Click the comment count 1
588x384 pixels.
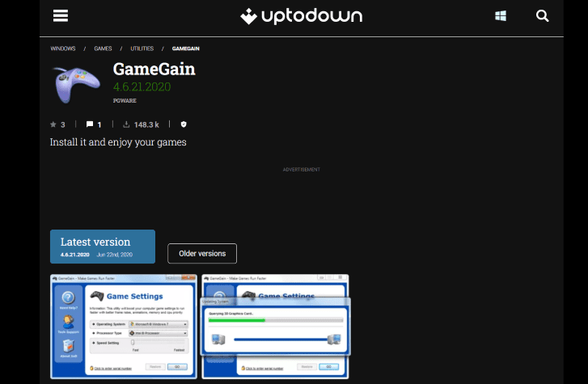[x=99, y=124]
